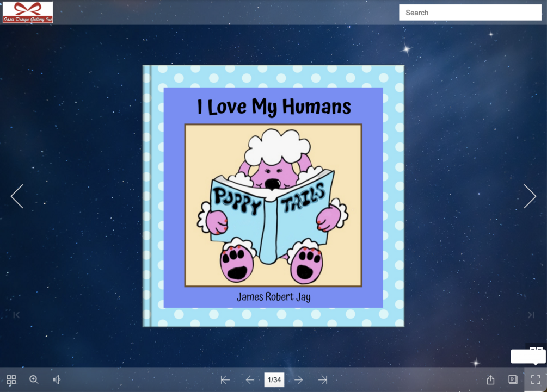Focus the Search input box
The height and width of the screenshot is (392, 547).
470,13
